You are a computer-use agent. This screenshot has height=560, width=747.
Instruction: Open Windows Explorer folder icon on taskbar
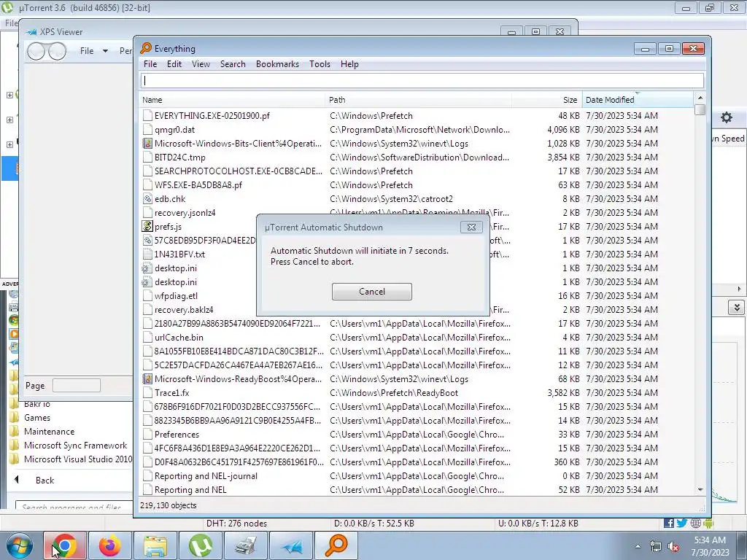click(x=155, y=545)
